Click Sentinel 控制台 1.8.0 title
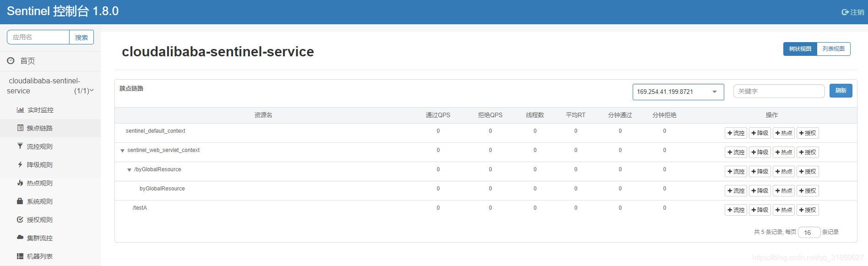Viewport: 868px width, 266px height. (x=63, y=11)
